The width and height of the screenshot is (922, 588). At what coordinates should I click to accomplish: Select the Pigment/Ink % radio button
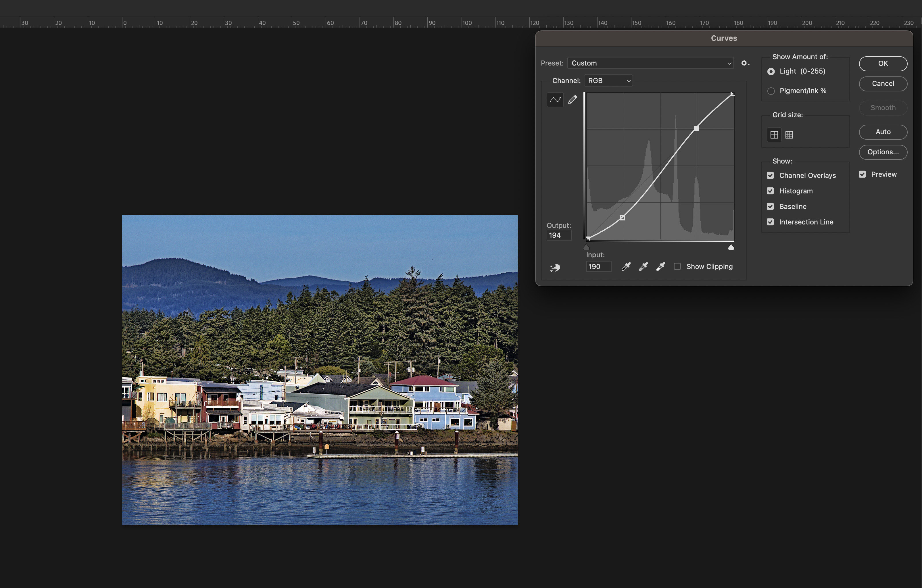(771, 91)
